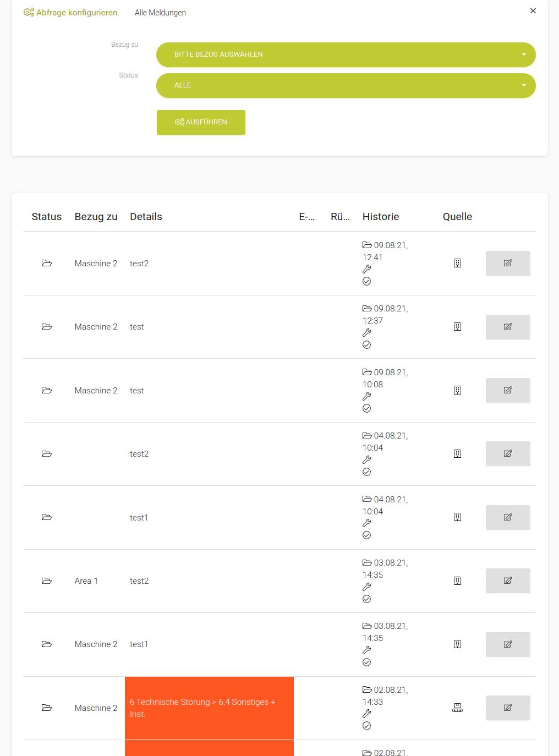This screenshot has width=559, height=756.
Task: Click the Quelle column header
Action: (x=457, y=217)
